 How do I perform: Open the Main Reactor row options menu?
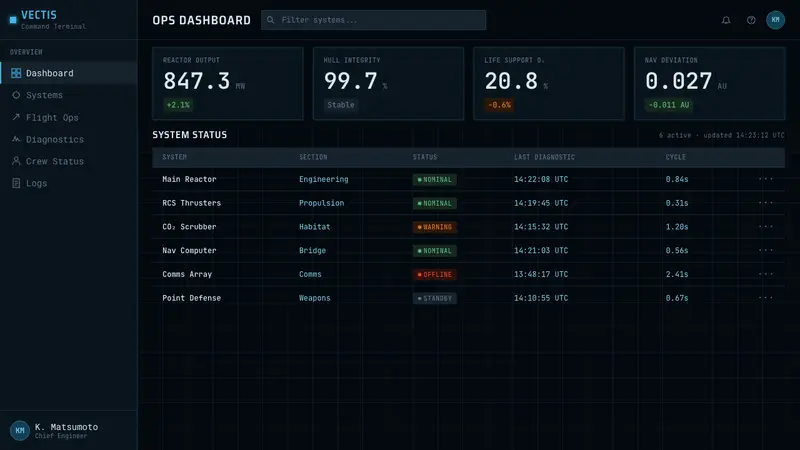(765, 179)
